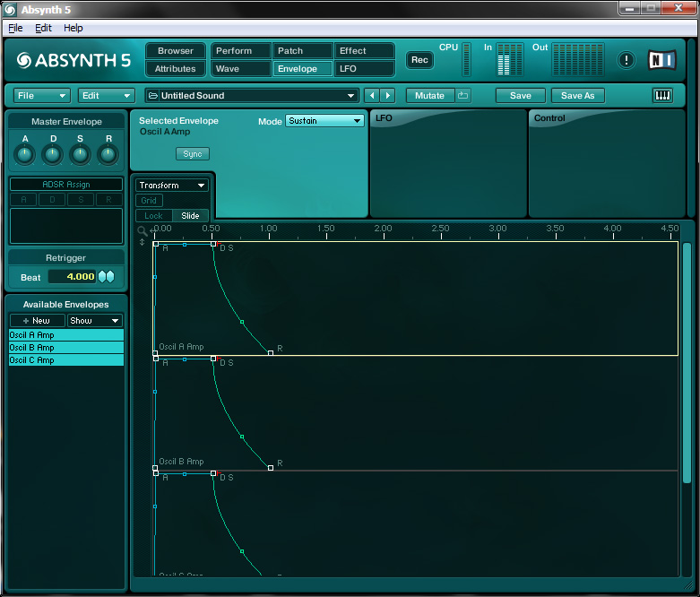The image size is (700, 597).
Task: Open the Help menu
Action: pos(73,28)
